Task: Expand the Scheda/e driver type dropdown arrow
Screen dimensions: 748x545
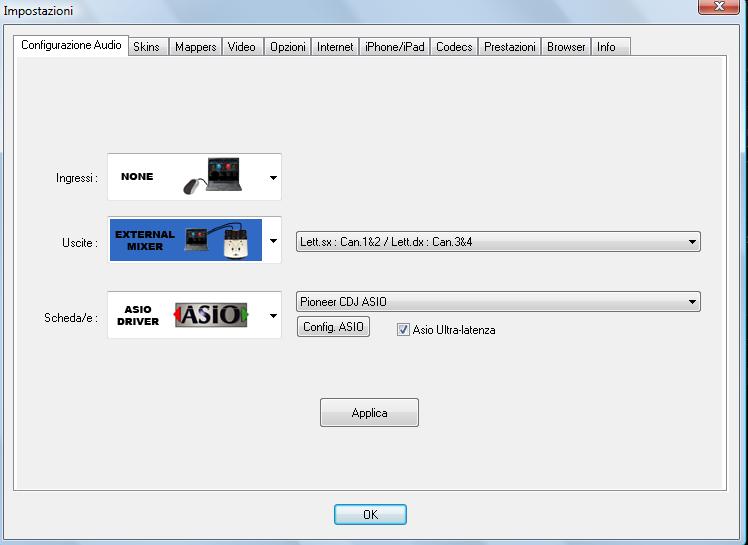Action: pos(273,315)
